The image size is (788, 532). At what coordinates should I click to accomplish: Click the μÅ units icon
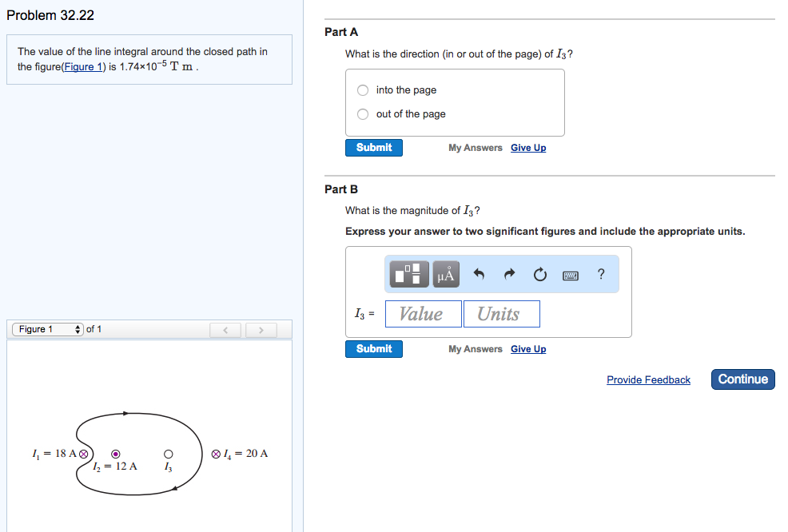(444, 274)
